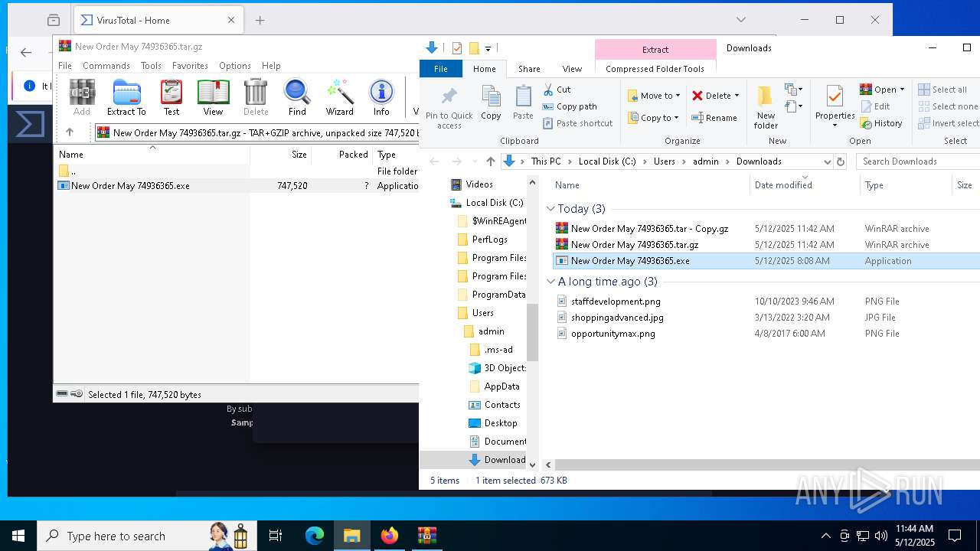980x551 pixels.
Task: Click the taskbar search box
Action: point(145,536)
